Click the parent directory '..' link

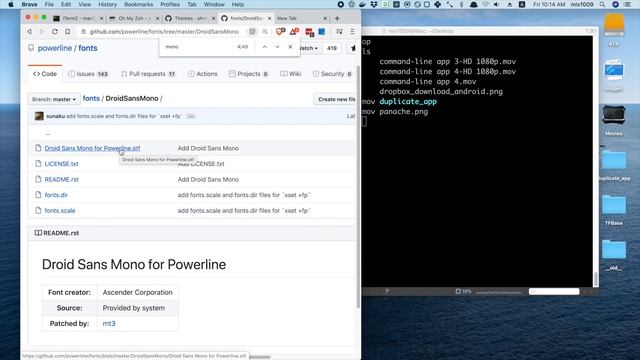click(x=48, y=133)
